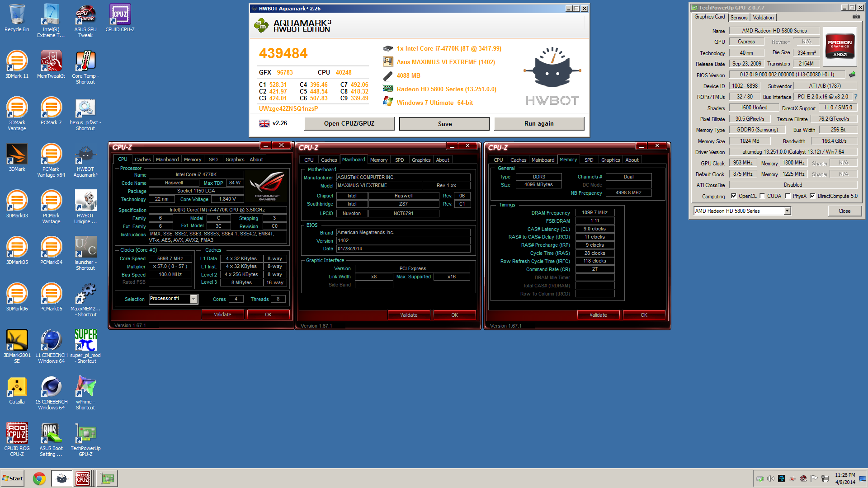Screen dimensions: 868x488
Task: Open About tab in Memory CPU-Z window
Action: click(x=632, y=160)
